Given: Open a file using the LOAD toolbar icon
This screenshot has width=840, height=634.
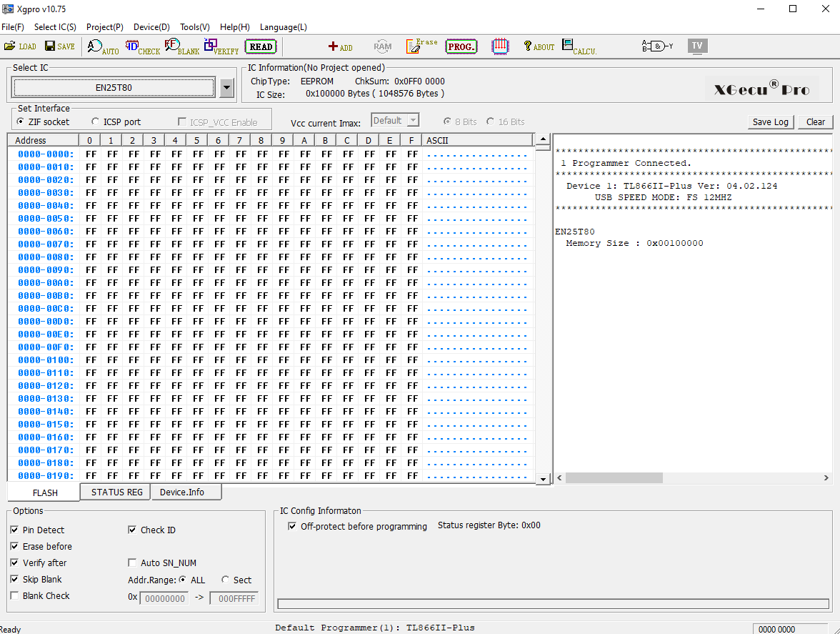Looking at the screenshot, I should [20, 46].
